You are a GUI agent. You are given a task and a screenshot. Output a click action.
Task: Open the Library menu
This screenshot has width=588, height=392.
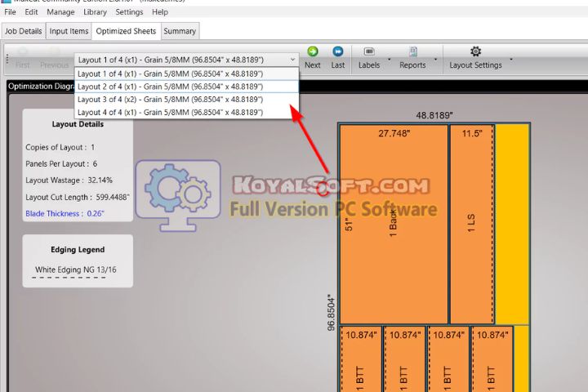click(95, 12)
